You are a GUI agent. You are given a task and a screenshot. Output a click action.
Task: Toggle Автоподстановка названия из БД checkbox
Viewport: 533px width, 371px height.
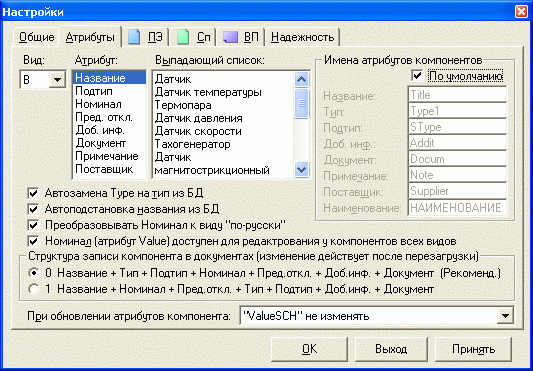[33, 209]
